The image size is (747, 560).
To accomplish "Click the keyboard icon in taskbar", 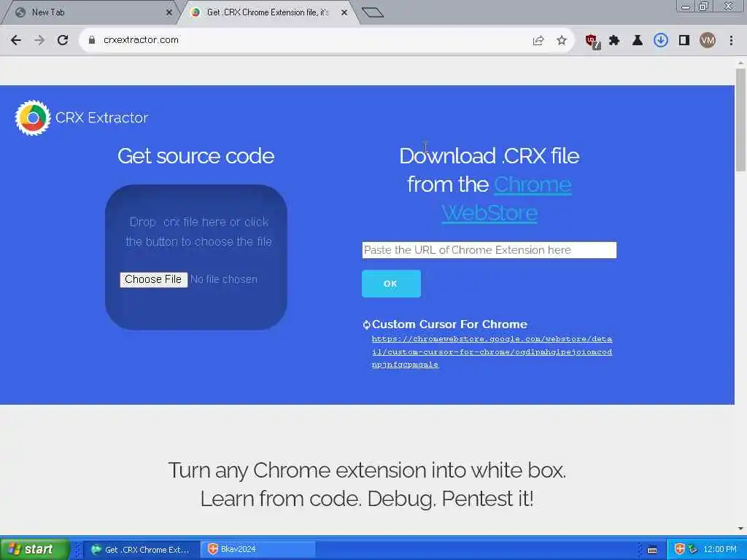I will (652, 550).
